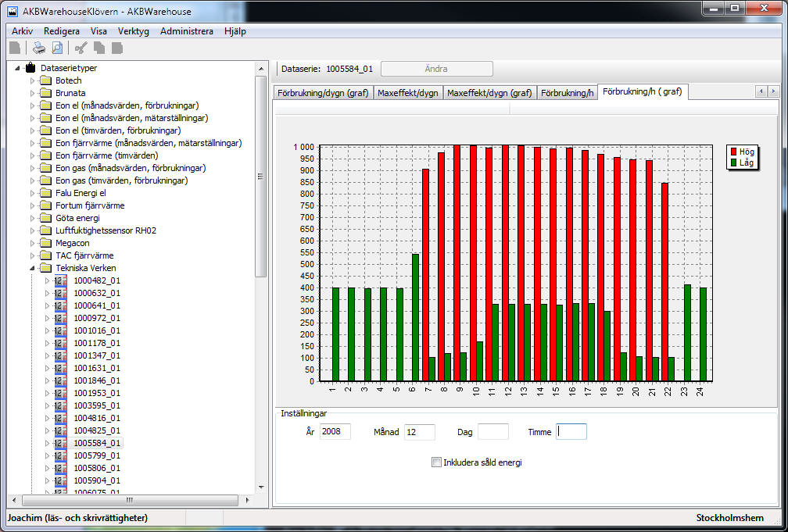This screenshot has height=532, width=788.
Task: Open the Arkiv menu
Action: (x=22, y=31)
